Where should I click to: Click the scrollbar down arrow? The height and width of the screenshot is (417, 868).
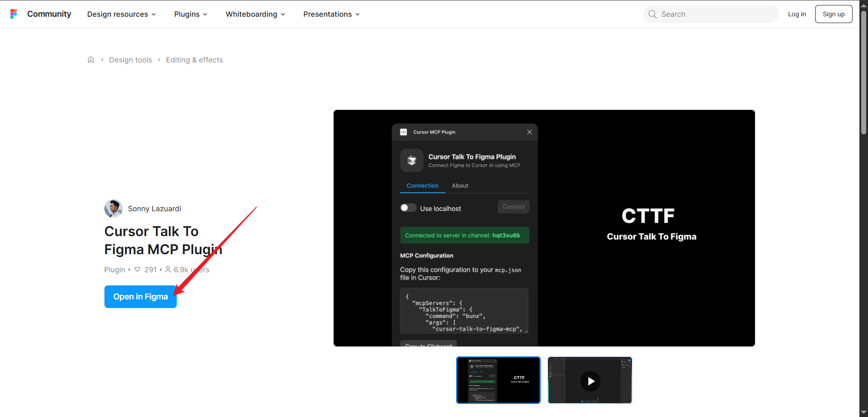pyautogui.click(x=863, y=412)
